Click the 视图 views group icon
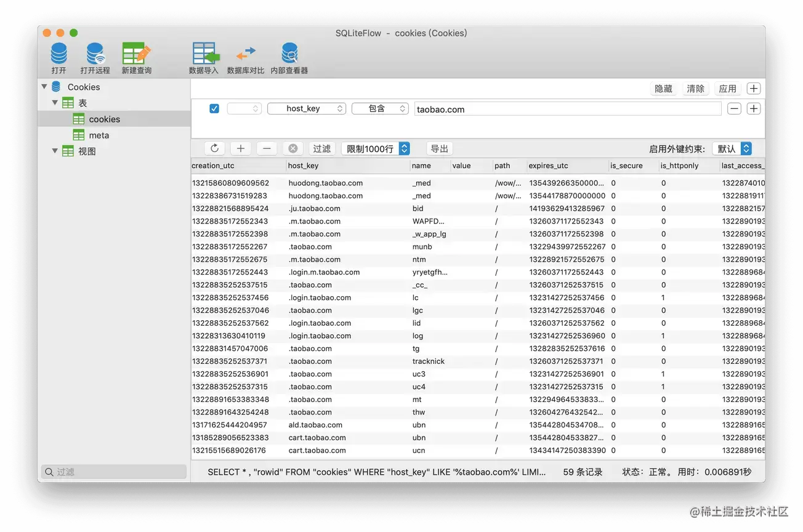 point(68,151)
